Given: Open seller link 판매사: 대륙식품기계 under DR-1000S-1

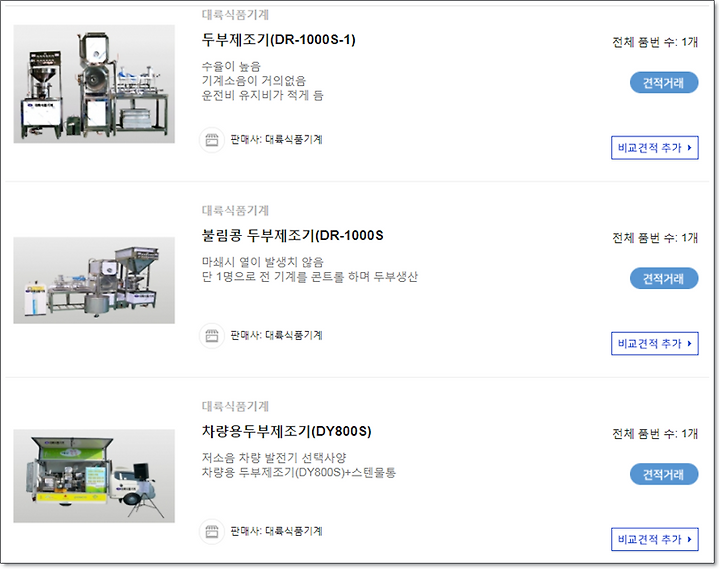Looking at the screenshot, I should tap(276, 140).
